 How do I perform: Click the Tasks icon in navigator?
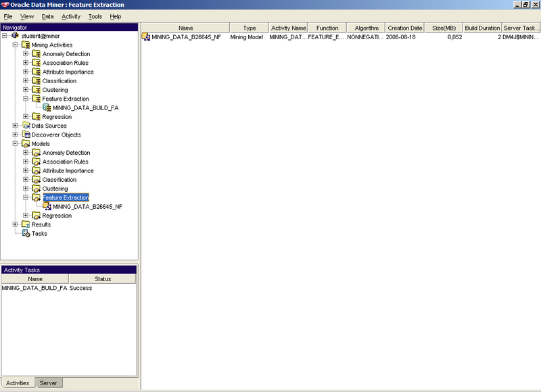click(26, 233)
